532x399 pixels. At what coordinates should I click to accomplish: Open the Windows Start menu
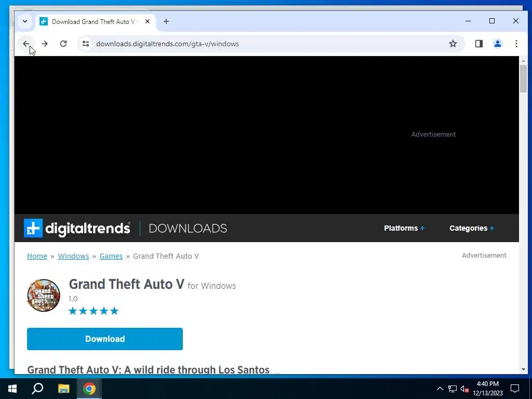[12, 389]
